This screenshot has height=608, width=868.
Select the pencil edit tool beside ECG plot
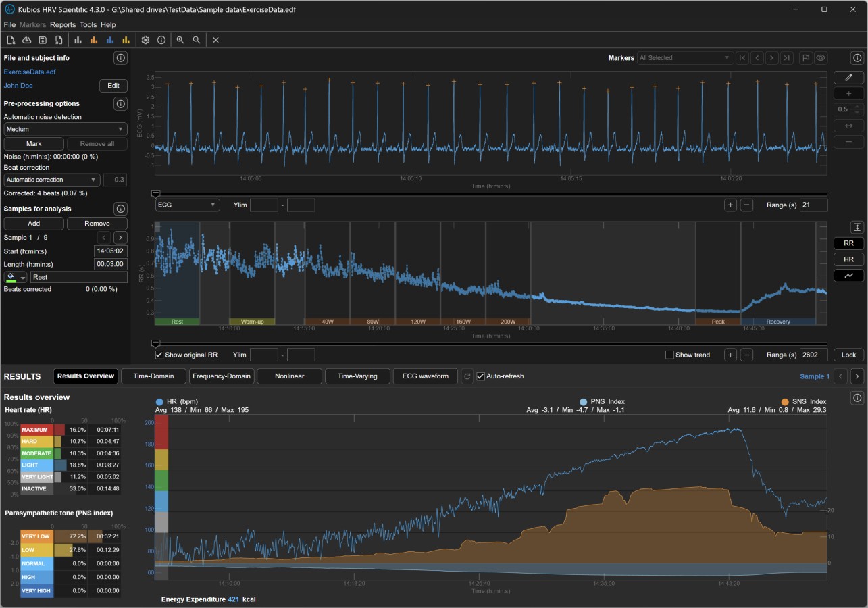pyautogui.click(x=848, y=78)
